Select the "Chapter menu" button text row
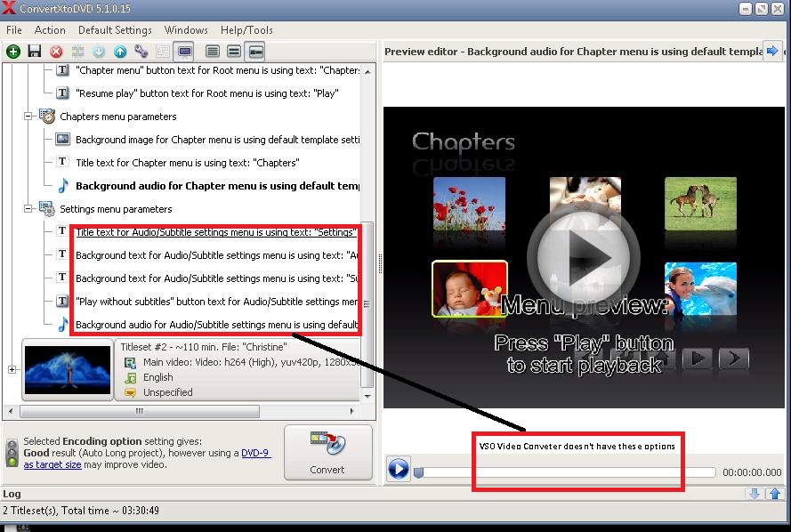This screenshot has height=532, width=791. click(x=217, y=70)
